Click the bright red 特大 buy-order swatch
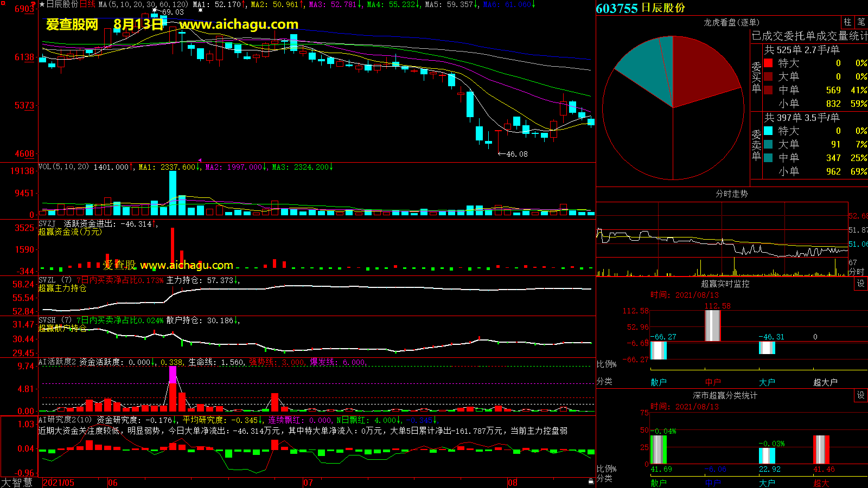The width and height of the screenshot is (868, 488). [x=768, y=63]
